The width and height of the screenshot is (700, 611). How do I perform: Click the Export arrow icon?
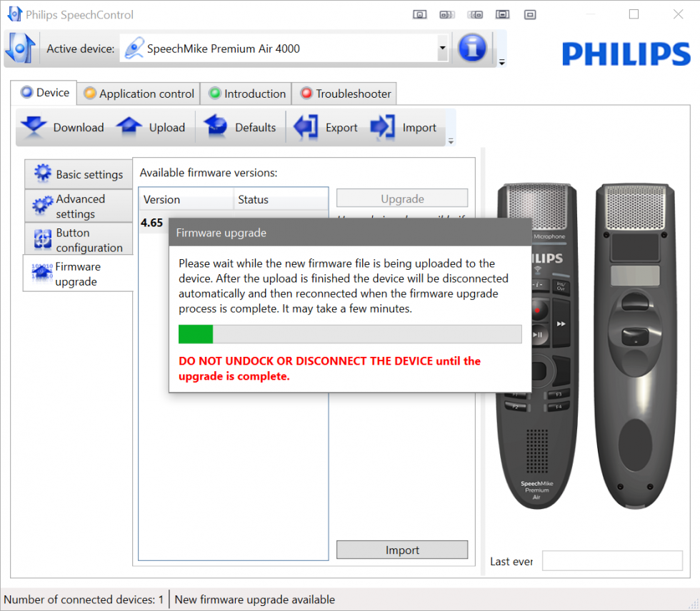click(x=306, y=128)
